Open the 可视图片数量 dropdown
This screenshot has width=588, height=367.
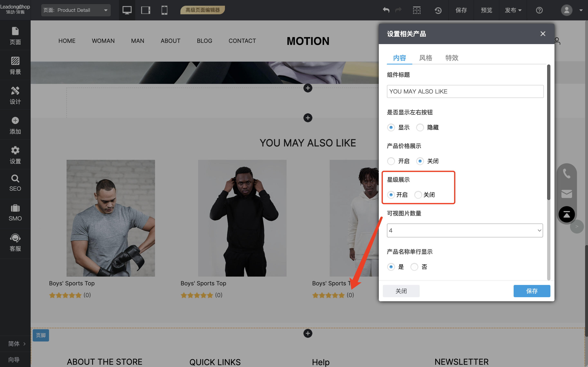465,230
